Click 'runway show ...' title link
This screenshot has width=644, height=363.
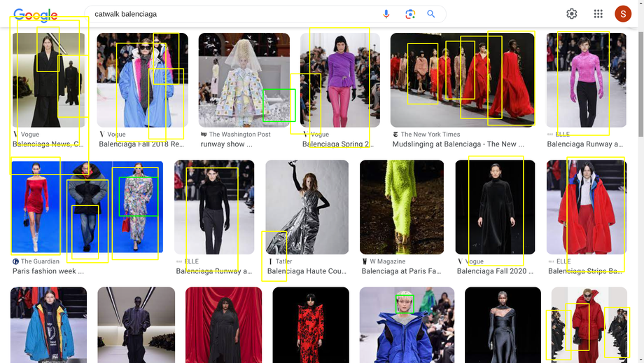226,144
